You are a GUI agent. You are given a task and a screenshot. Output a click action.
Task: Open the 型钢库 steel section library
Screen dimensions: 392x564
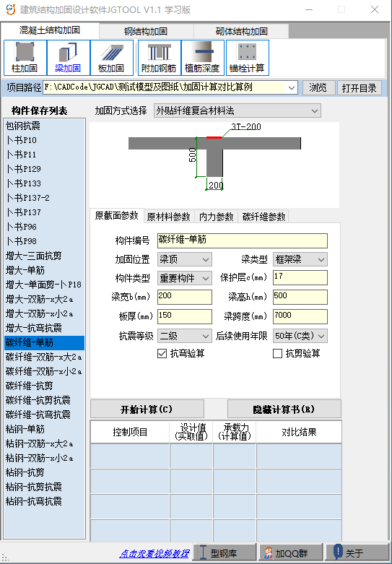(225, 552)
